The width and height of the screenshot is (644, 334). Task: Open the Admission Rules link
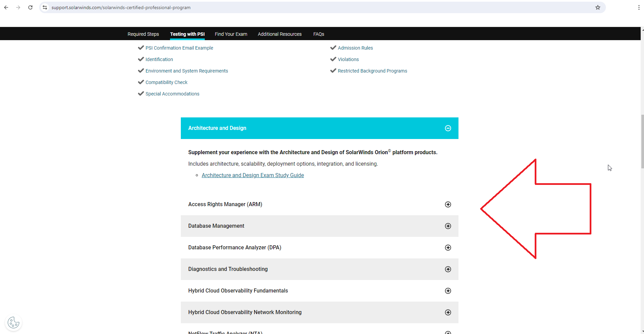pos(355,48)
